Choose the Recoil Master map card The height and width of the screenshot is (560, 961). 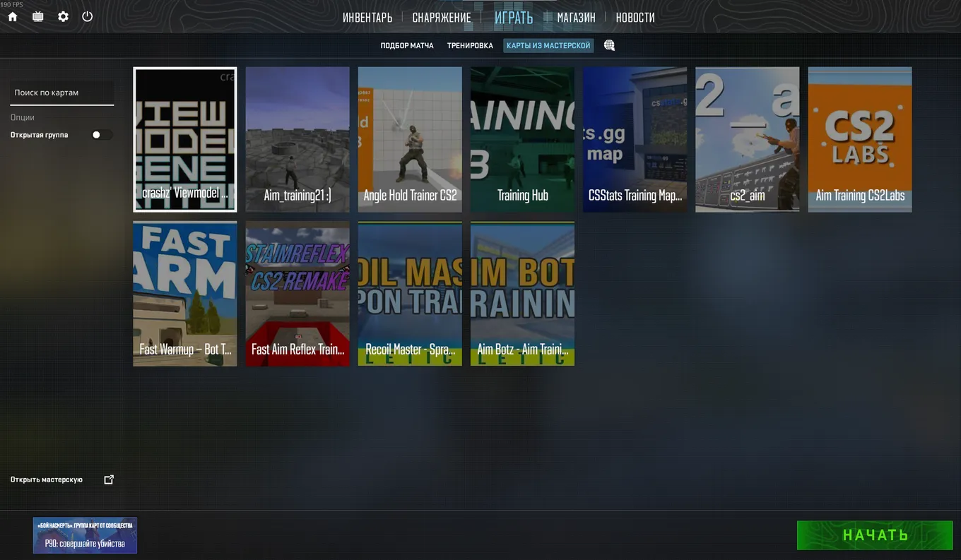[x=410, y=294]
